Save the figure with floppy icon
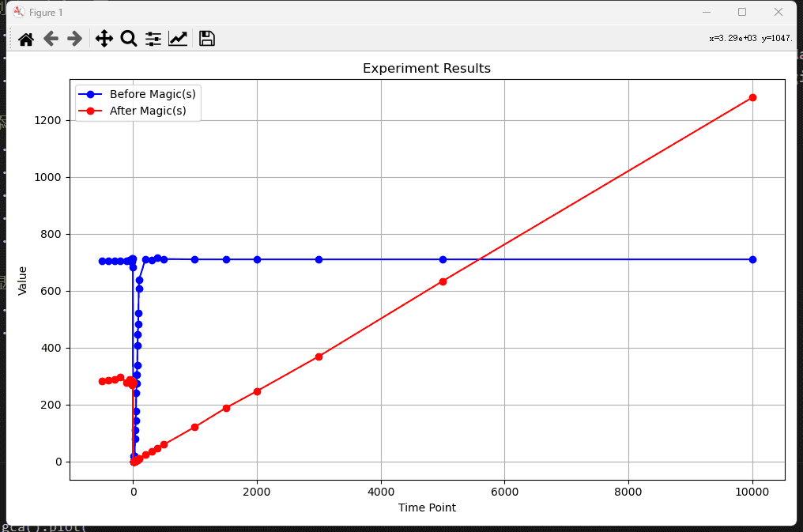Image resolution: width=803 pixels, height=532 pixels. coord(207,39)
